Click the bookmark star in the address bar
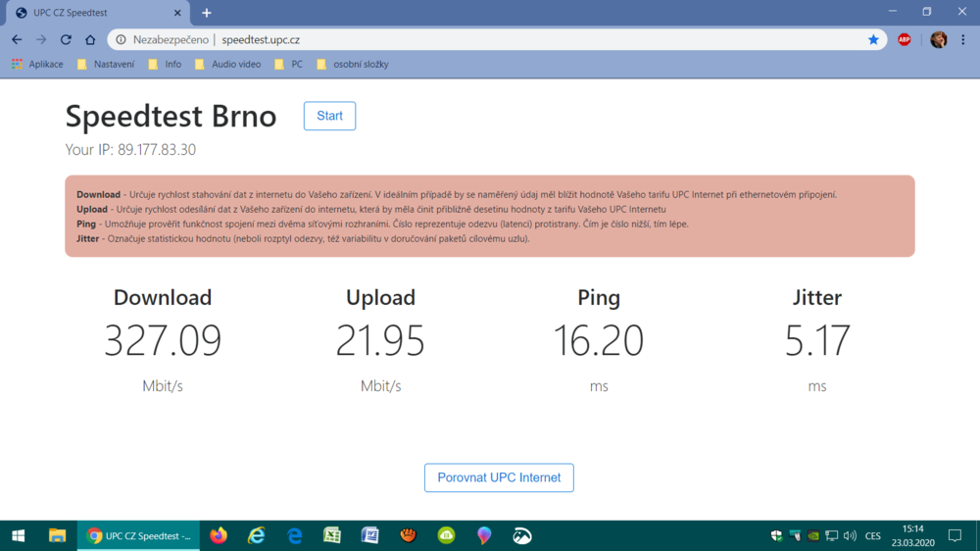The height and width of the screenshot is (551, 980). [873, 40]
